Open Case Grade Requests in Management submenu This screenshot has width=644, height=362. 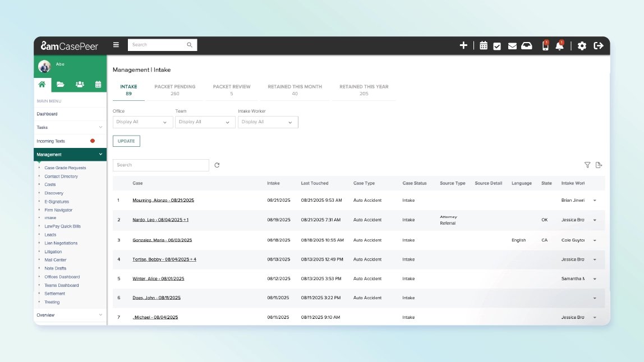point(65,168)
